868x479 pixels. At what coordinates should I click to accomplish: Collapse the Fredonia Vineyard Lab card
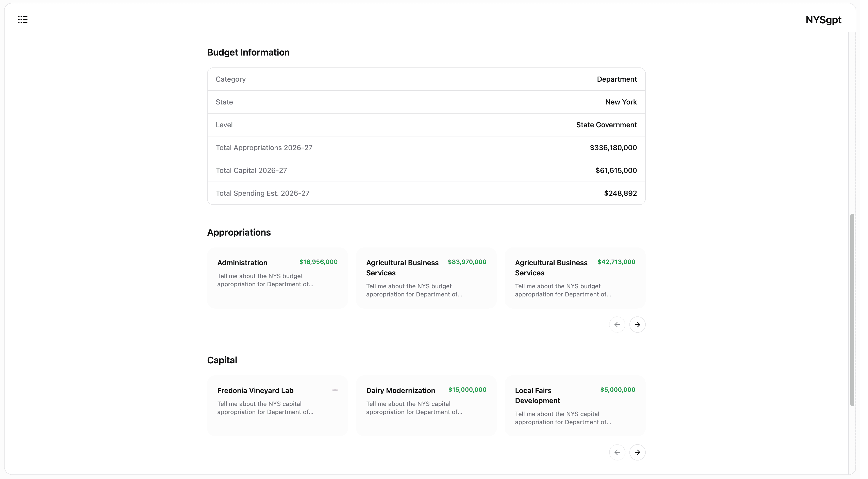pyautogui.click(x=335, y=390)
